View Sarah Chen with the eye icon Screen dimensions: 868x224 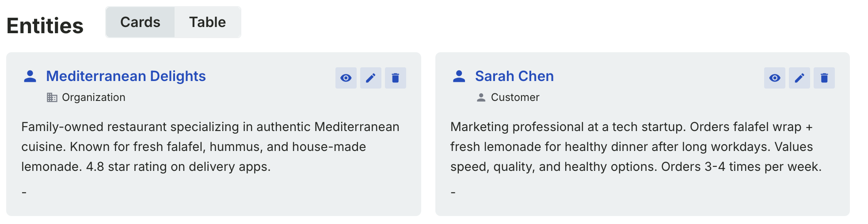(775, 78)
